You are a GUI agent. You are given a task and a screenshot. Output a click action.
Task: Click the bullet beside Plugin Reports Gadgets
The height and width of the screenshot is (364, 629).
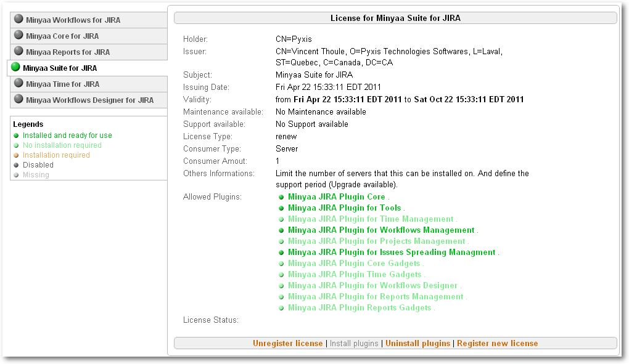click(x=281, y=308)
